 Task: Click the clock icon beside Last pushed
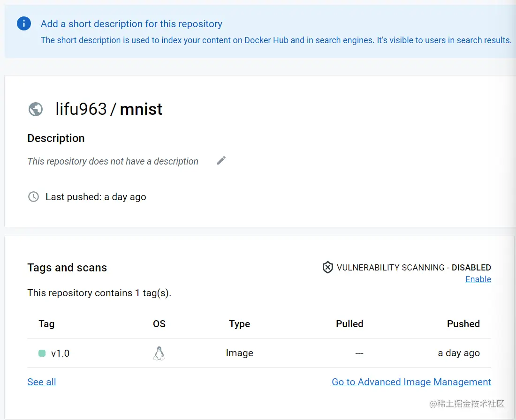(x=34, y=197)
